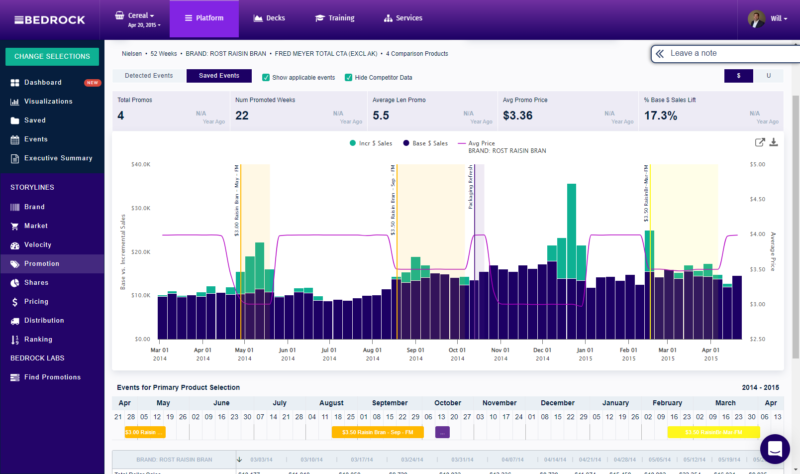
Task: Click the Total Promos stat card
Action: 171,111
